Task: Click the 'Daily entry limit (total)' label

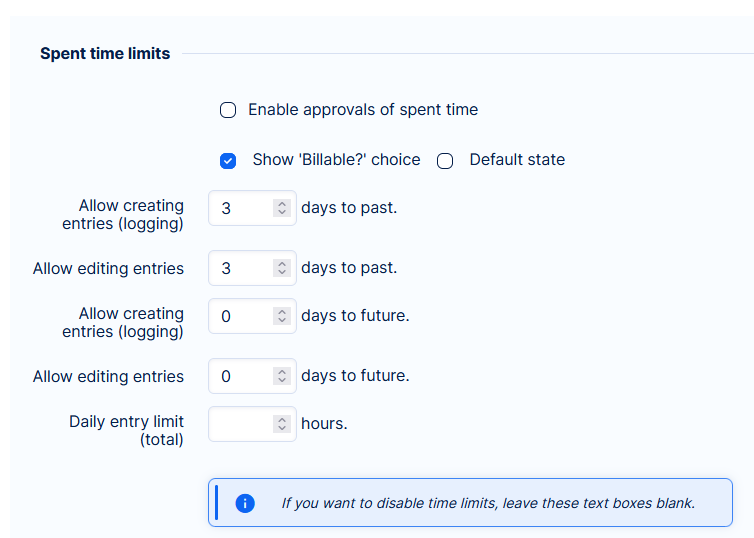Action: (x=126, y=430)
